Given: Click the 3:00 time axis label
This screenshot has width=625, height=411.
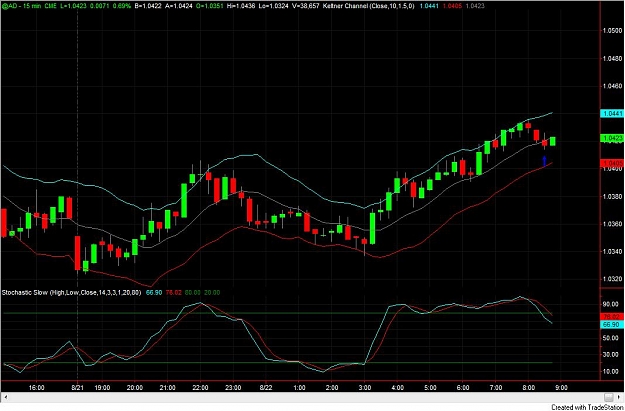Looking at the screenshot, I should pos(365,387).
